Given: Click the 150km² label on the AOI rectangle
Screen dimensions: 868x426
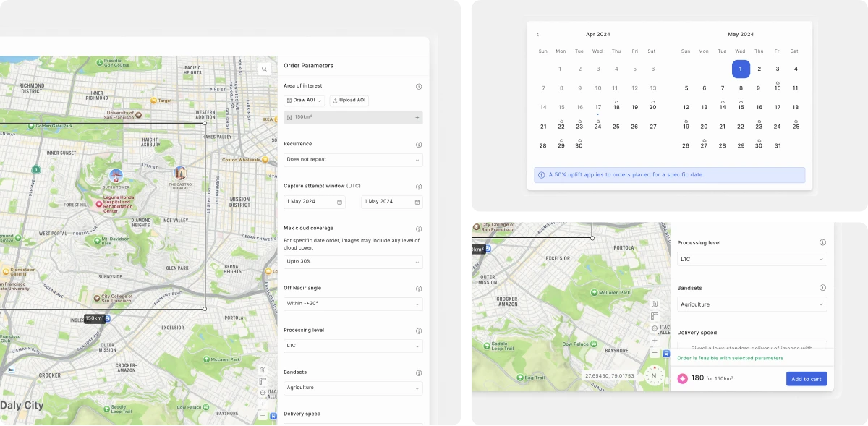Looking at the screenshot, I should (95, 318).
